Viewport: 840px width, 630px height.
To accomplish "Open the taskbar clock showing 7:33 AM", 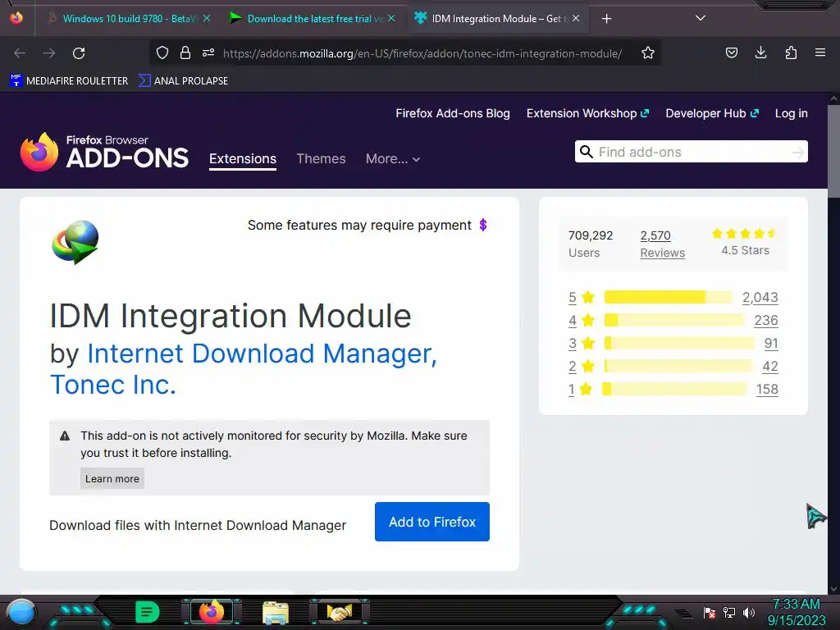I will 796,612.
